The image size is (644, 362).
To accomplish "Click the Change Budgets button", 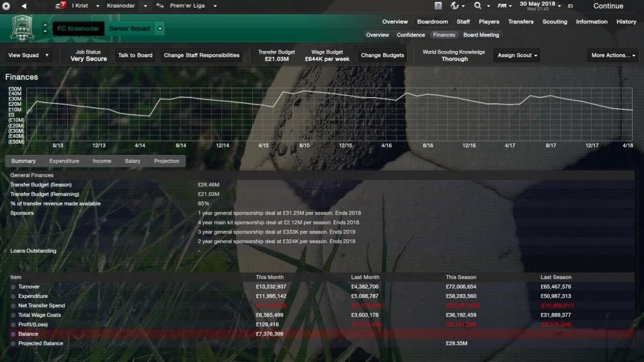I will [x=382, y=55].
